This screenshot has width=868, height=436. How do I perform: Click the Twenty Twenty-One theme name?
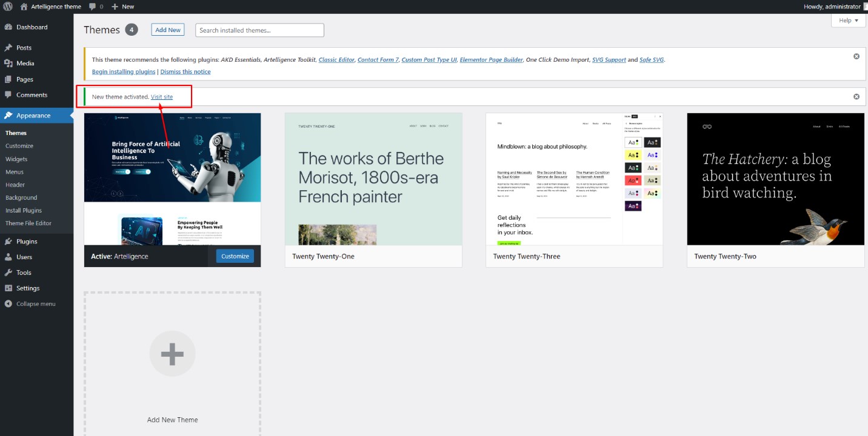tap(323, 256)
